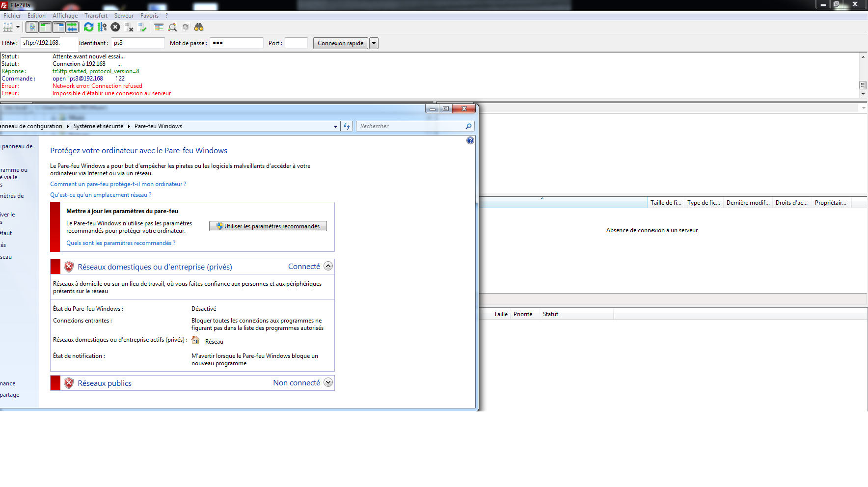Open the remote site path dropdown arrow
This screenshot has height=487, width=868.
[x=864, y=108]
